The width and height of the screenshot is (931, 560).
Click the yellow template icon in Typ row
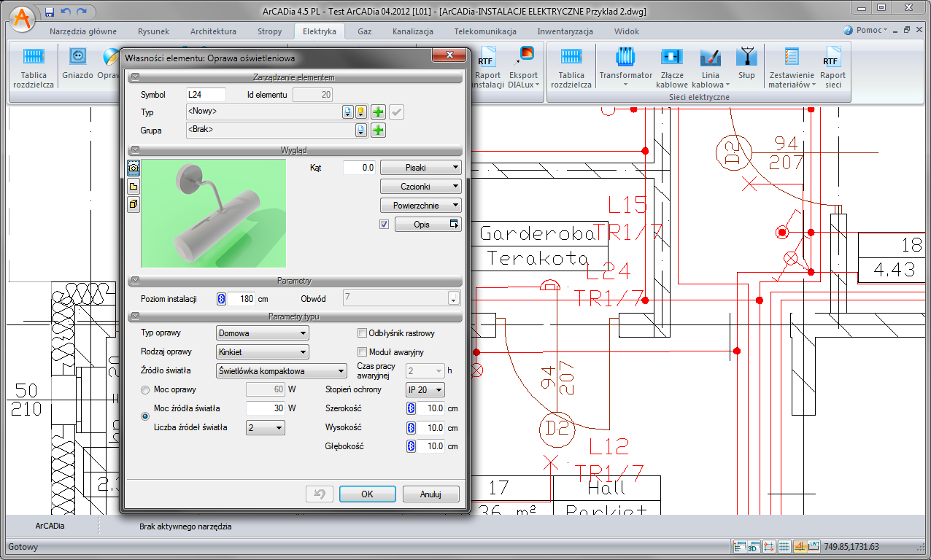coord(360,112)
